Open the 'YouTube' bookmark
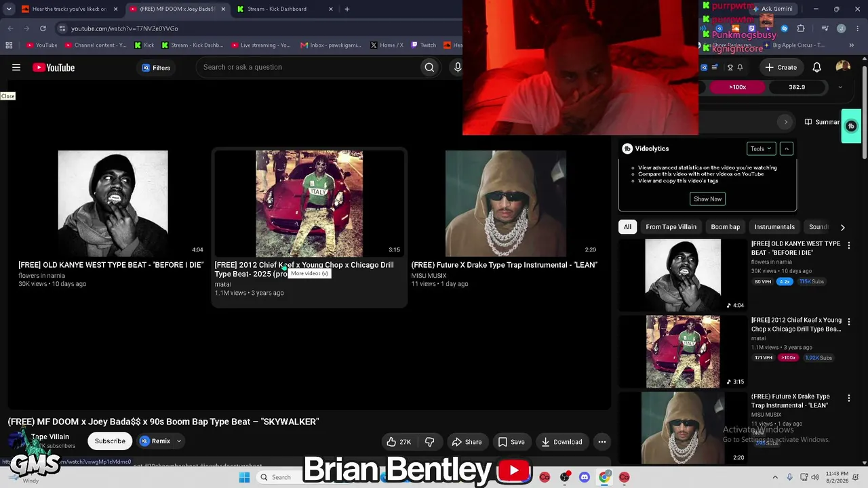 42,45
